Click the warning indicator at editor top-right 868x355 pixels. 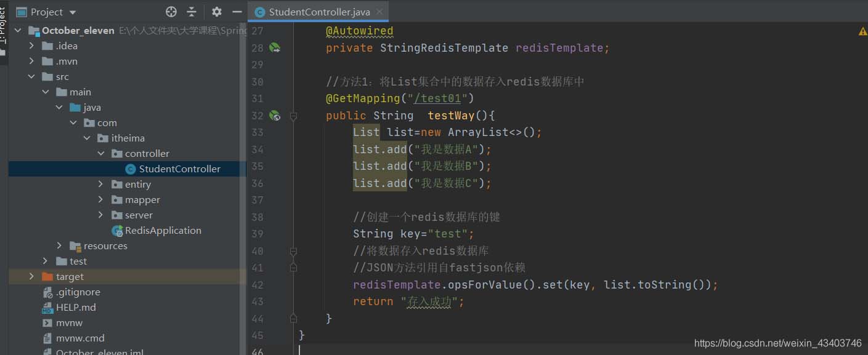[x=862, y=29]
